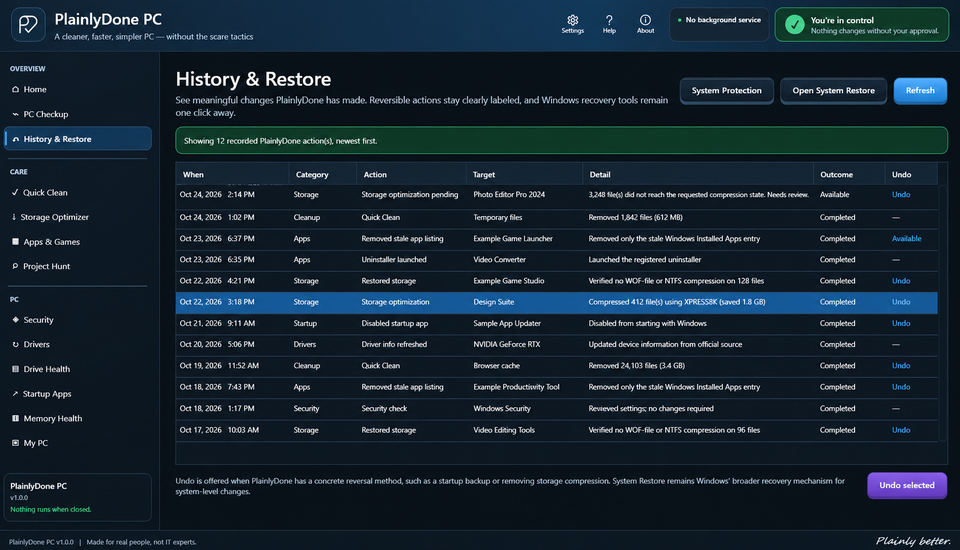
Task: Click the System Protection button
Action: pos(727,91)
